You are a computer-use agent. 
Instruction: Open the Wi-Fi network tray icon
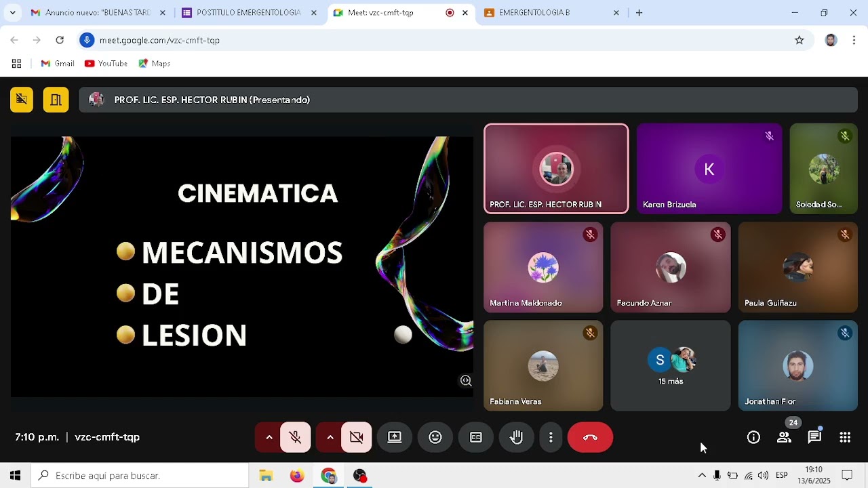pos(748,476)
